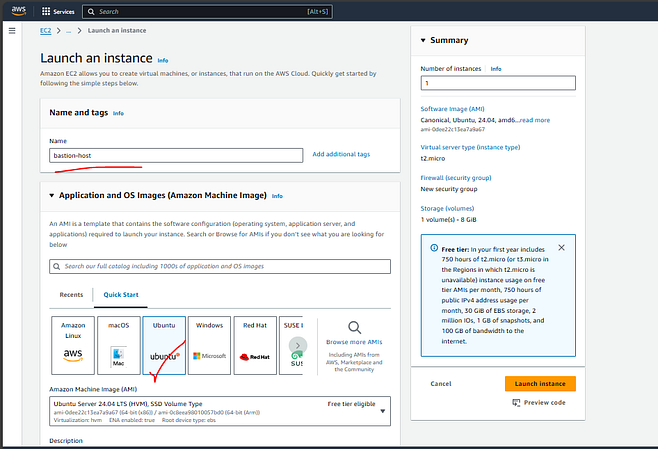Click the search magnifier icon in top bar
The width and height of the screenshot is (658, 449).
tap(91, 12)
